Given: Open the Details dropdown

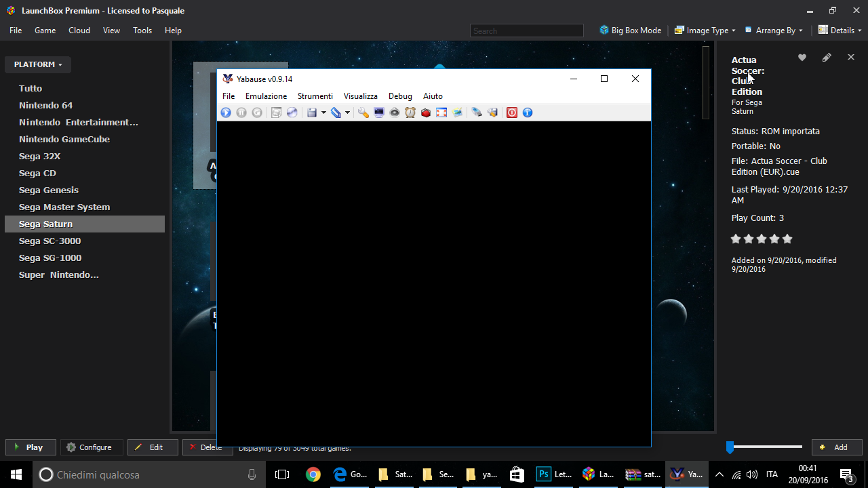Looking at the screenshot, I should click(840, 30).
